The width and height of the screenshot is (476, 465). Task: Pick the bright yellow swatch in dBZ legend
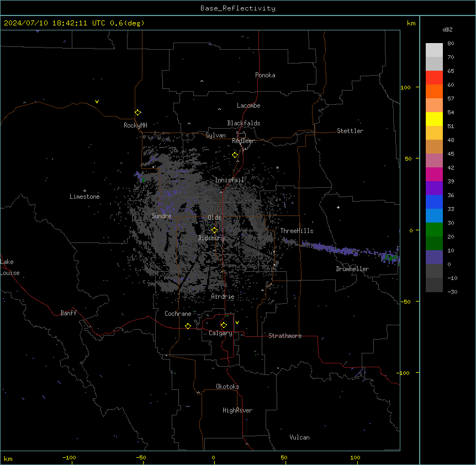pyautogui.click(x=434, y=119)
